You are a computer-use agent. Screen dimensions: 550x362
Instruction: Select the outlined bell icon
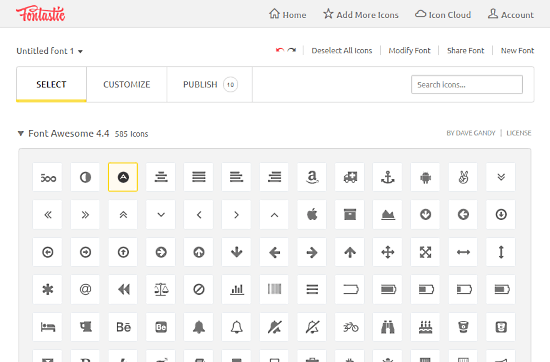coord(236,327)
